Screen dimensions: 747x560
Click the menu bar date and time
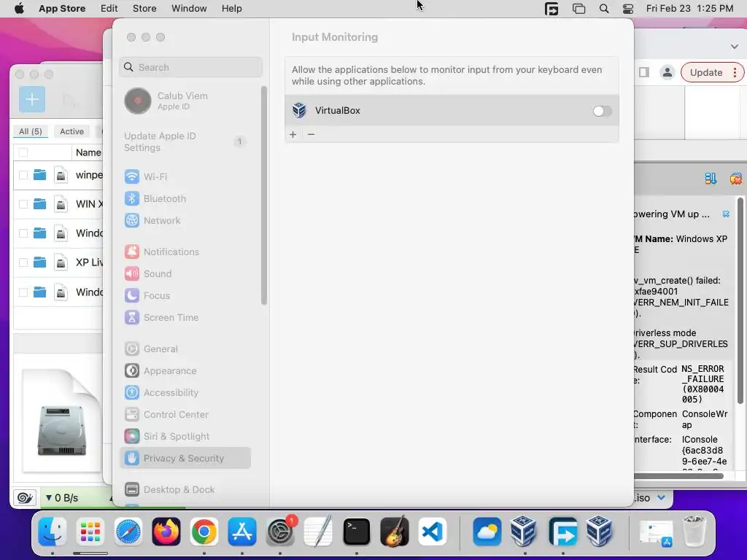pos(690,9)
